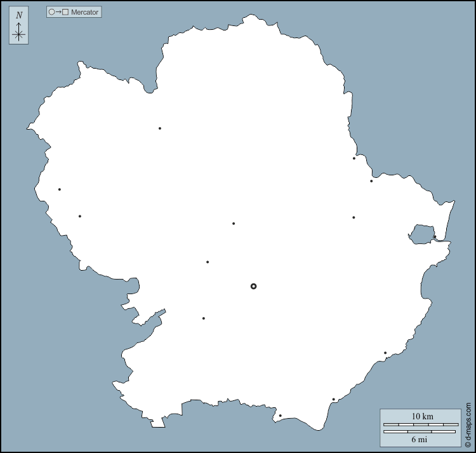Viewport: 476px width, 453px height.
Task: Click the lower of the two northeast border dots
Action: click(371, 181)
